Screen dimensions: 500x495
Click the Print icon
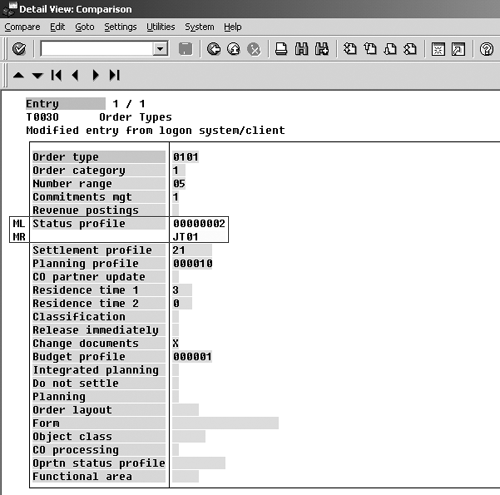click(281, 49)
